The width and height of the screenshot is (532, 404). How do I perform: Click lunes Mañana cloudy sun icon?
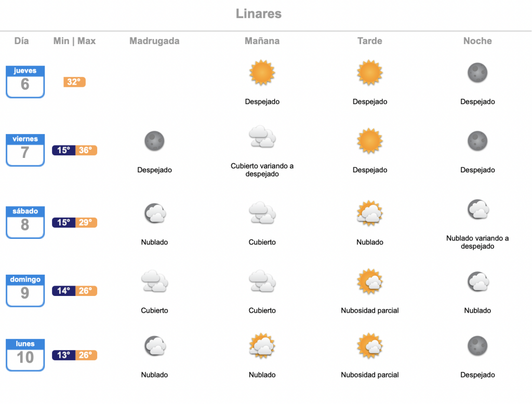point(262,346)
